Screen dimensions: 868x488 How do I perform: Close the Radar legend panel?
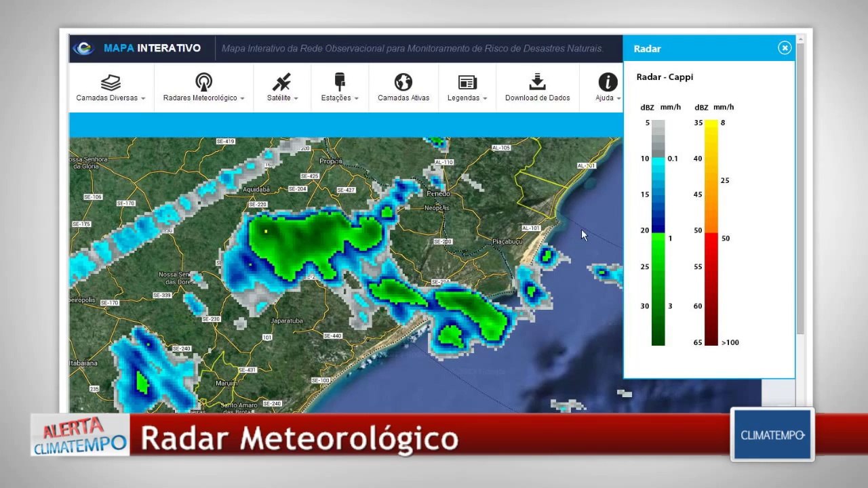785,47
